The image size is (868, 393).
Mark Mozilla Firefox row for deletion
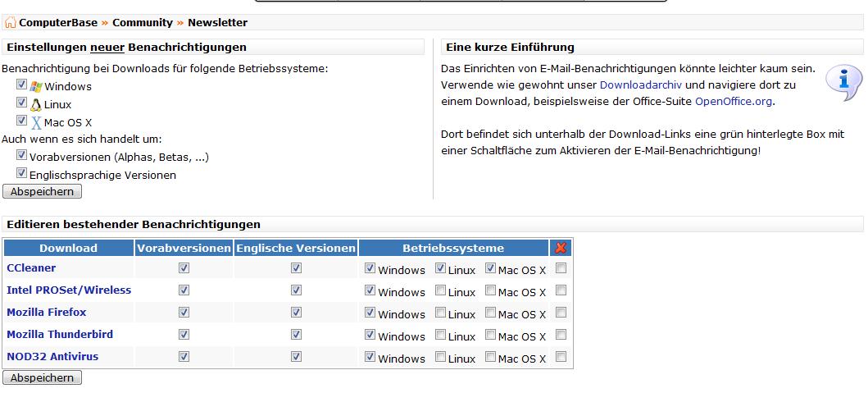coord(561,312)
